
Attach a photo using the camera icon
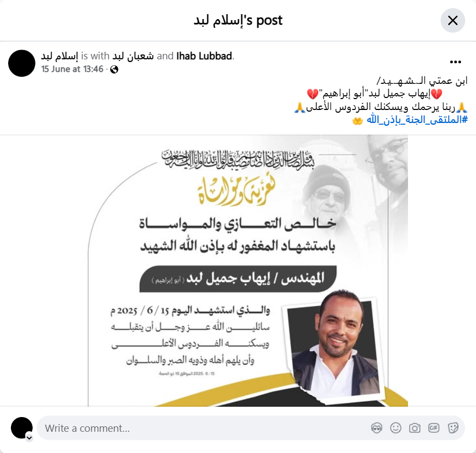point(415,428)
